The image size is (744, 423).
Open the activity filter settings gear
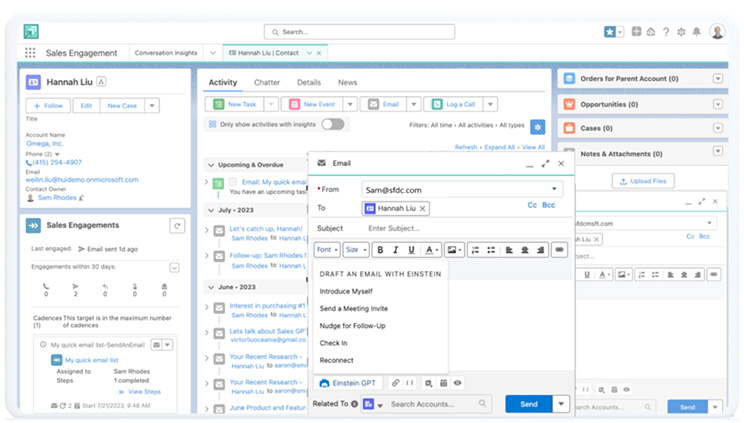point(537,126)
